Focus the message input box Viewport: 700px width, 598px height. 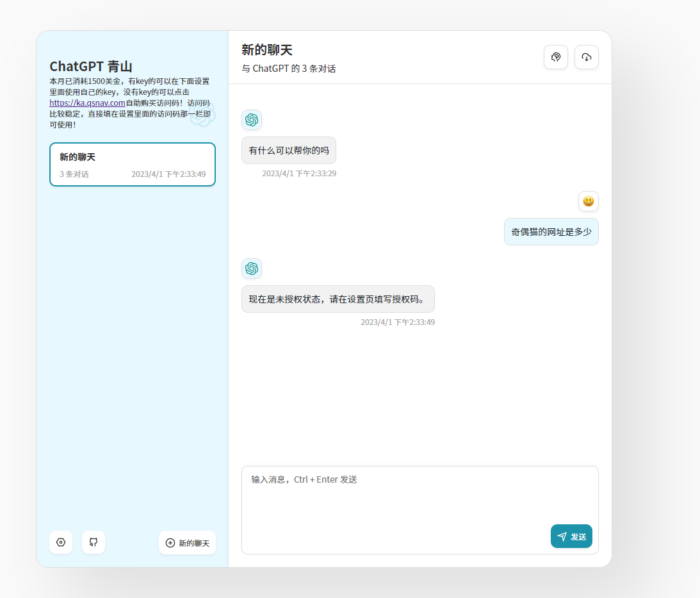419,510
